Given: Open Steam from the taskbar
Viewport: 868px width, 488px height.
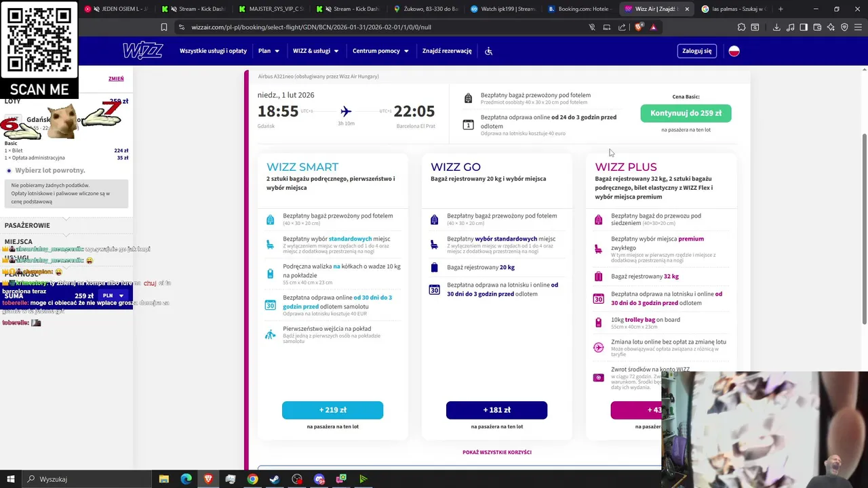Looking at the screenshot, I should pos(275,479).
